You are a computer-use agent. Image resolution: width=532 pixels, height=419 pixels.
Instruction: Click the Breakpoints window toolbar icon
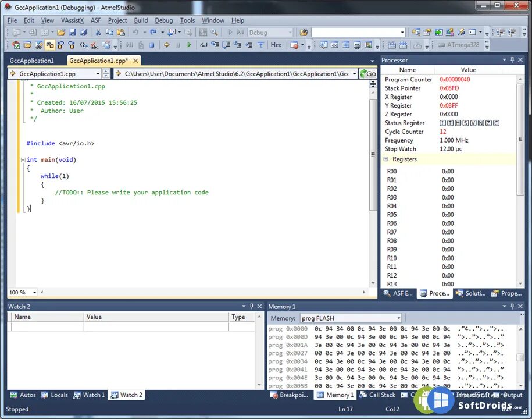click(x=294, y=45)
